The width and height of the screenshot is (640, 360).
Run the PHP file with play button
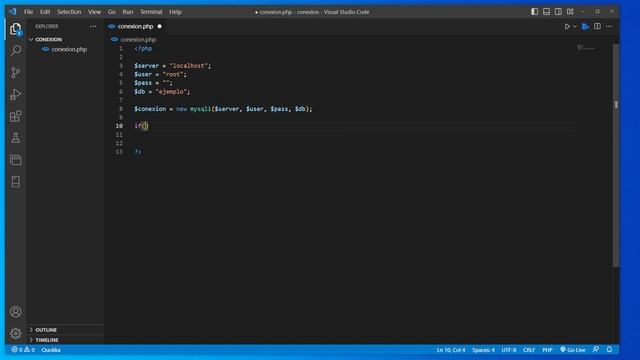click(567, 27)
